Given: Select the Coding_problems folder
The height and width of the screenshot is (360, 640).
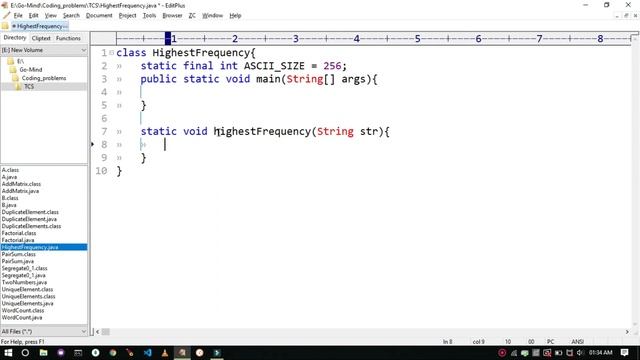Looking at the screenshot, I should [x=44, y=78].
